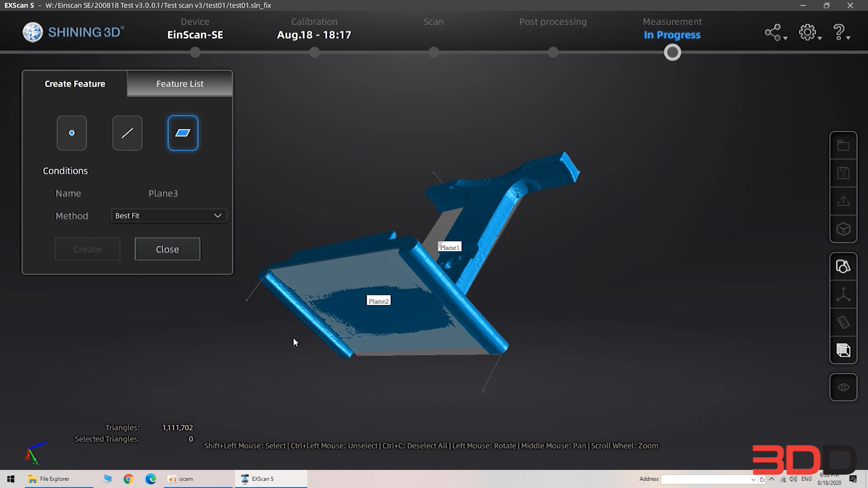Open the coordinate axes alignment tool
868x488 pixels.
pos(843,295)
